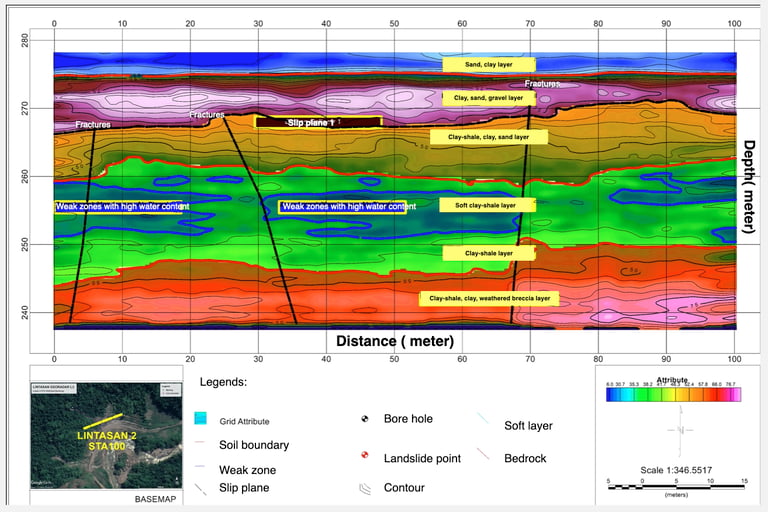Click the small legend box inside the basemap
Viewport: 768px width, 512px height.
171,390
